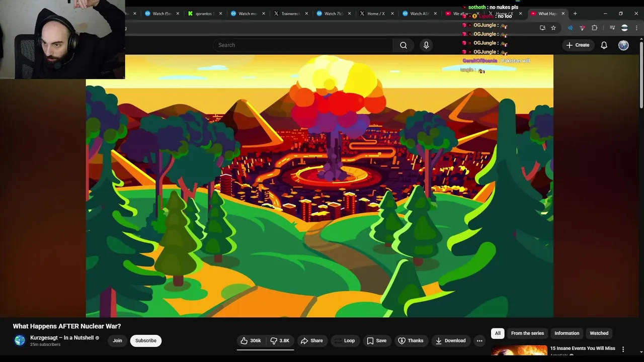This screenshot has height=362, width=644.
Task: Focus the YouTube search field
Action: pyautogui.click(x=302, y=45)
